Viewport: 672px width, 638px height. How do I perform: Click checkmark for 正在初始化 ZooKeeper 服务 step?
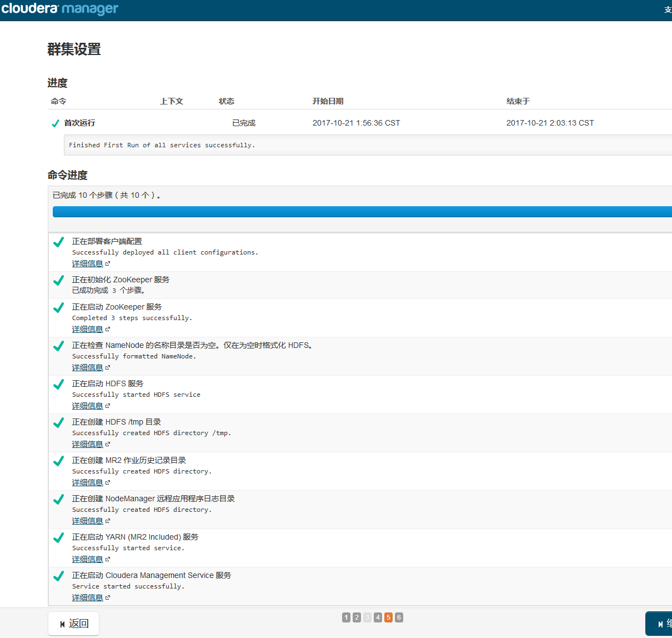(58, 280)
